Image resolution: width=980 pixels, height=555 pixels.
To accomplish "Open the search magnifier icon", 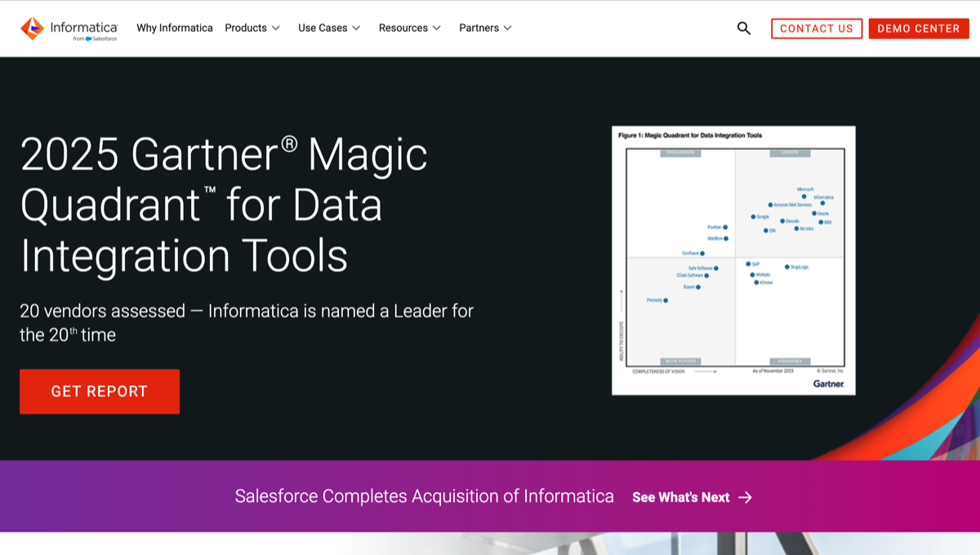I will point(743,28).
